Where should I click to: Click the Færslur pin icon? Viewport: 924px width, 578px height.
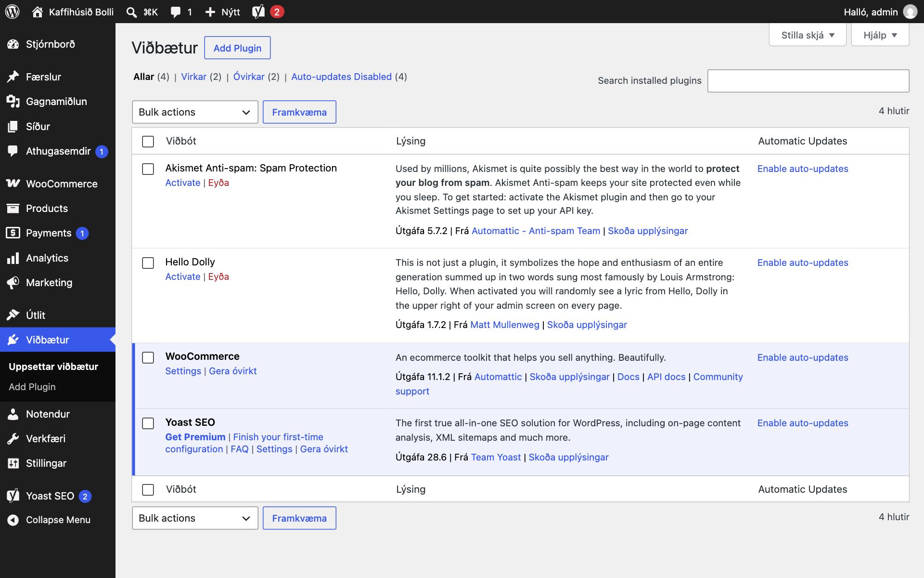point(13,77)
